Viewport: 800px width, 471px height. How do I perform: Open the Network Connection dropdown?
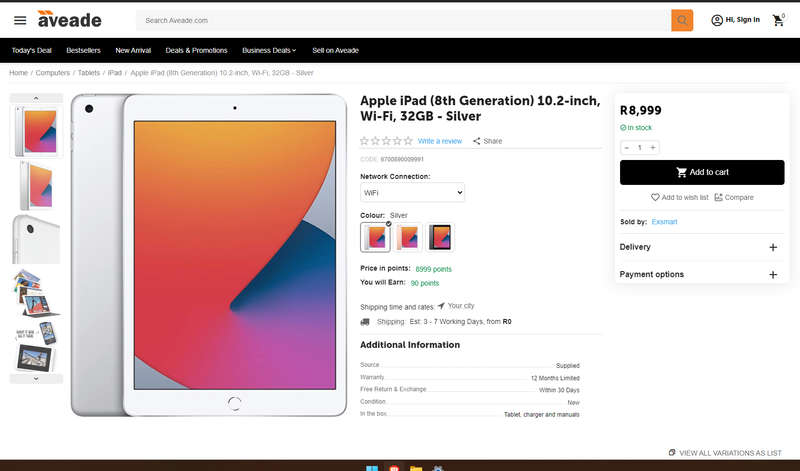tap(412, 192)
